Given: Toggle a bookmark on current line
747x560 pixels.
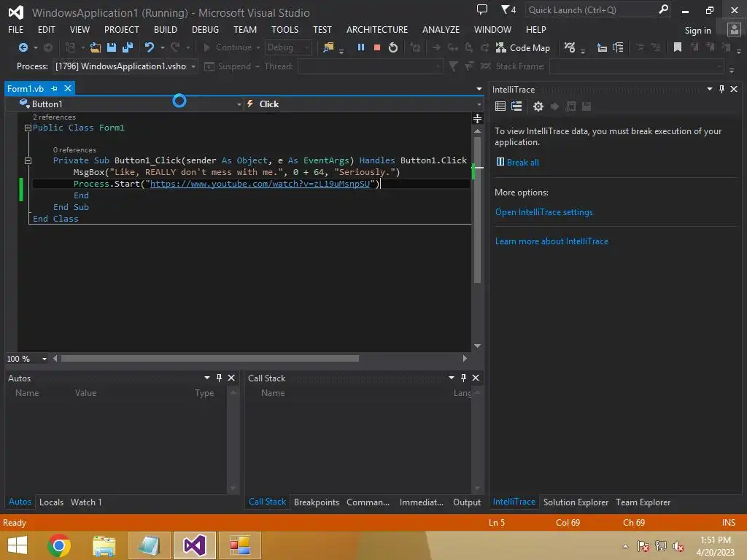Looking at the screenshot, I should point(678,47).
